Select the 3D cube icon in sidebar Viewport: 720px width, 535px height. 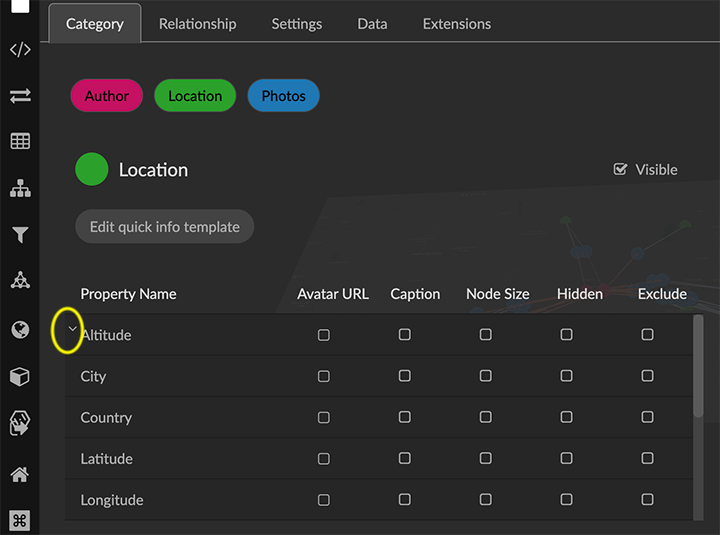[19, 376]
